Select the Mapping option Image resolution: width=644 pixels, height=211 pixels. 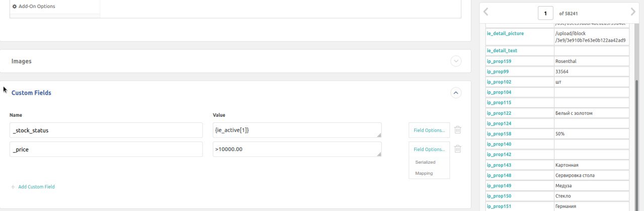[424, 173]
